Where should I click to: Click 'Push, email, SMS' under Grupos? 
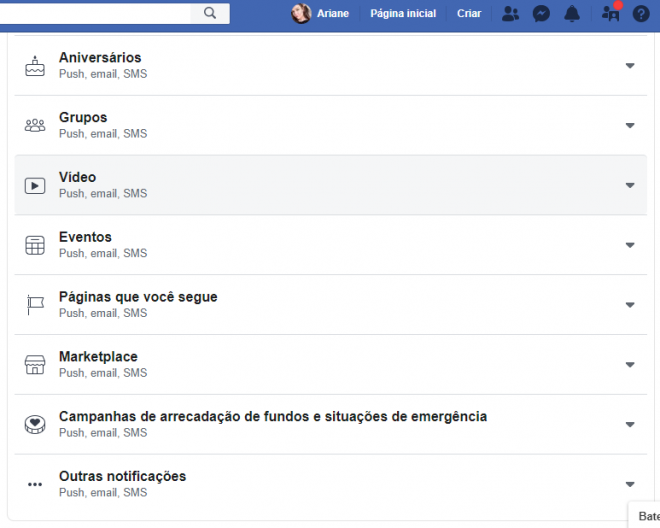pyautogui.click(x=103, y=133)
